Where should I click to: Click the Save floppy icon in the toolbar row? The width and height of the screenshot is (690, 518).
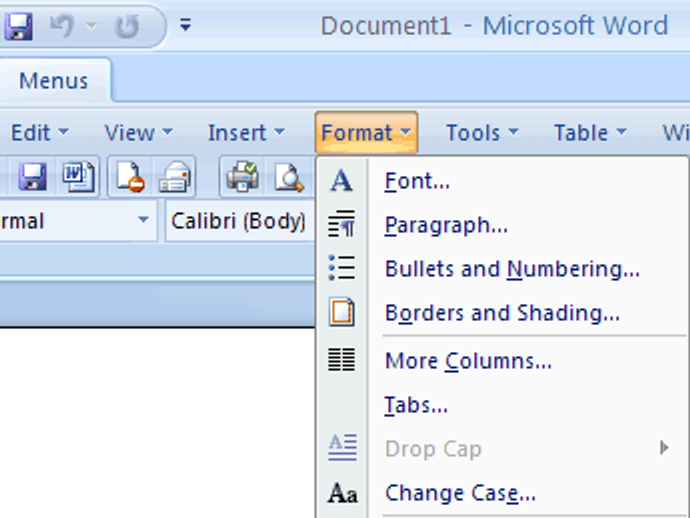[x=32, y=177]
